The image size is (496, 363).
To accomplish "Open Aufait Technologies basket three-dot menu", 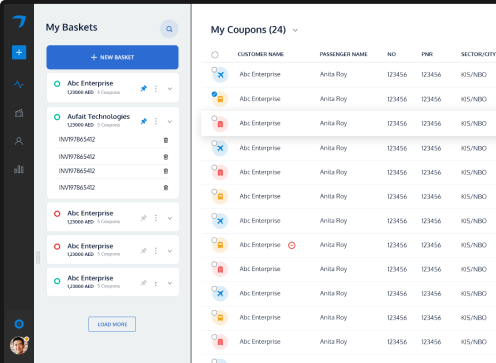I will coord(156,121).
